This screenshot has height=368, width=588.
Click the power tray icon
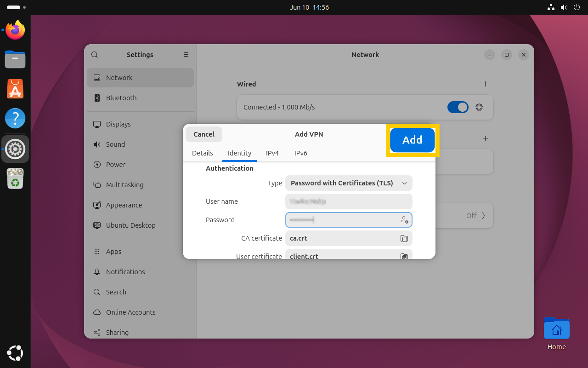pyautogui.click(x=577, y=7)
